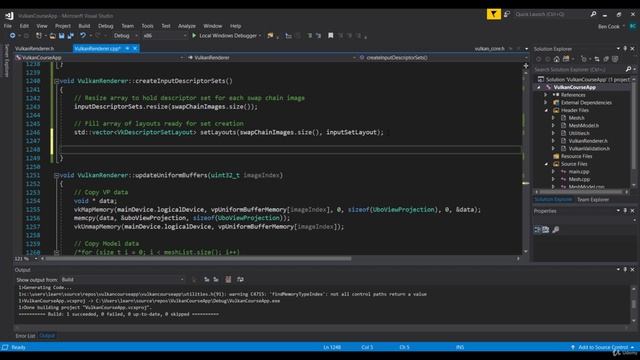The image size is (640, 360).
Task: Expand External Dependencies node
Action: (546, 103)
